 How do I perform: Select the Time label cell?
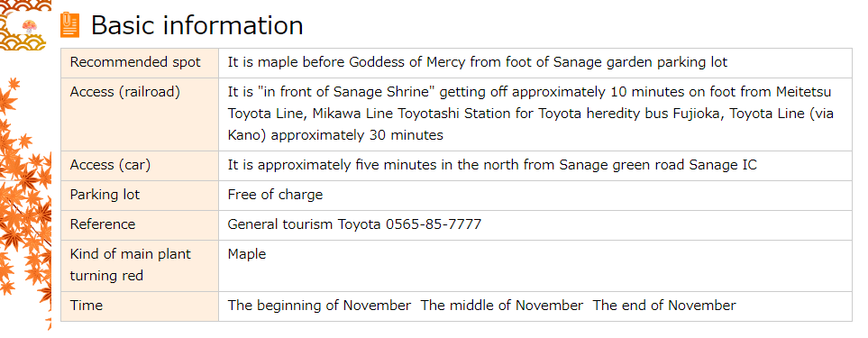click(140, 306)
